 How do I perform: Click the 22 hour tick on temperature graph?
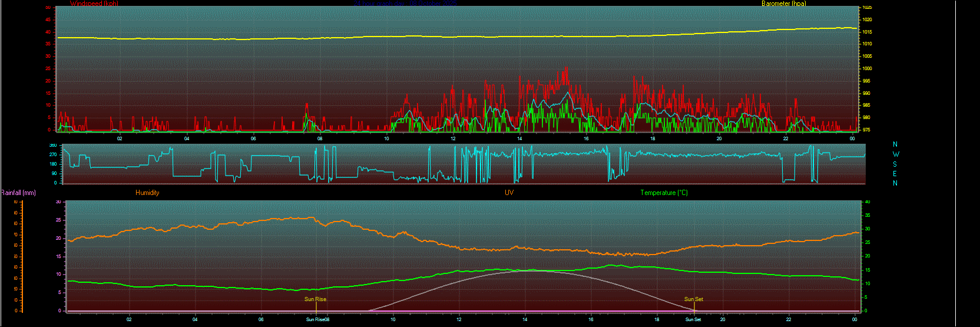click(x=789, y=319)
